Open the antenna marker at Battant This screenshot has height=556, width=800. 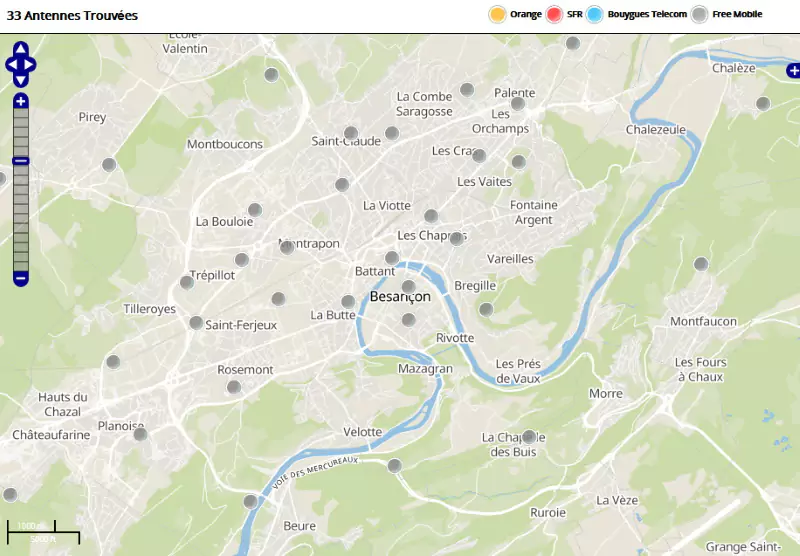392,258
